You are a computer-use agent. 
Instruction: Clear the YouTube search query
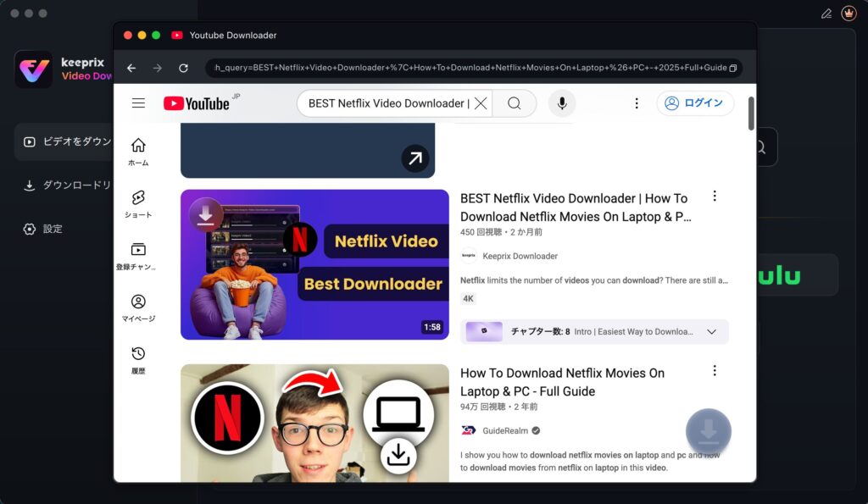click(481, 103)
